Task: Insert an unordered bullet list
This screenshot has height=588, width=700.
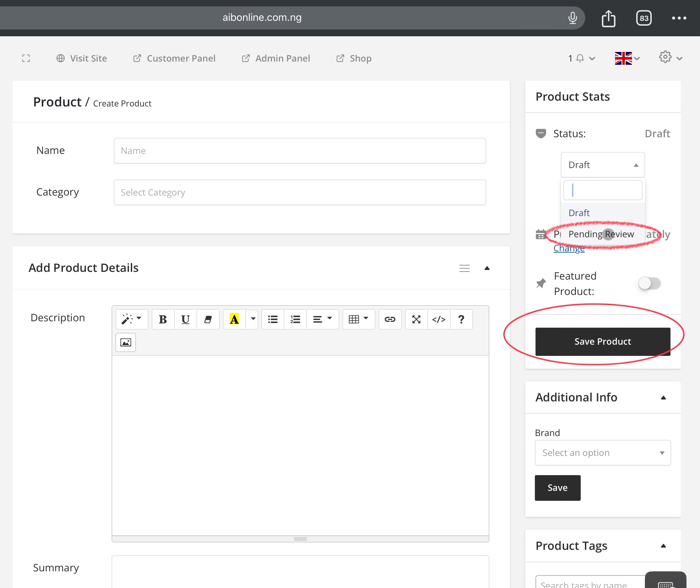Action: click(x=273, y=319)
